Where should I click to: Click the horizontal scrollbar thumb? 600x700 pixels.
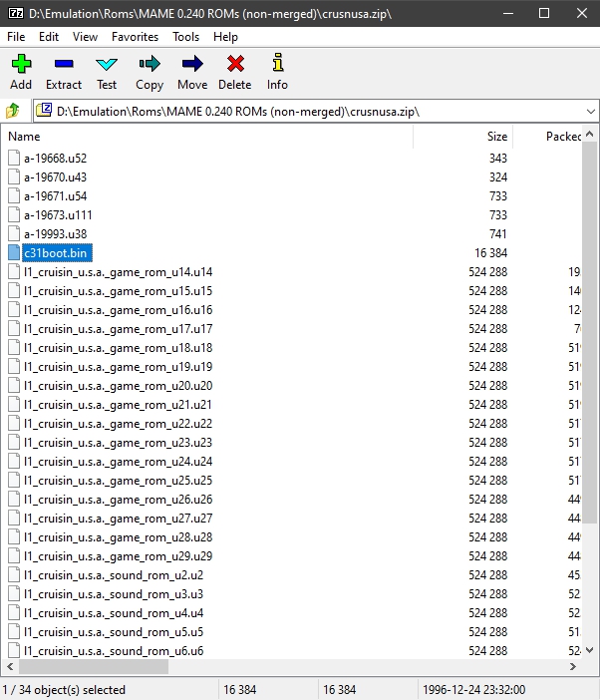pyautogui.click(x=94, y=666)
